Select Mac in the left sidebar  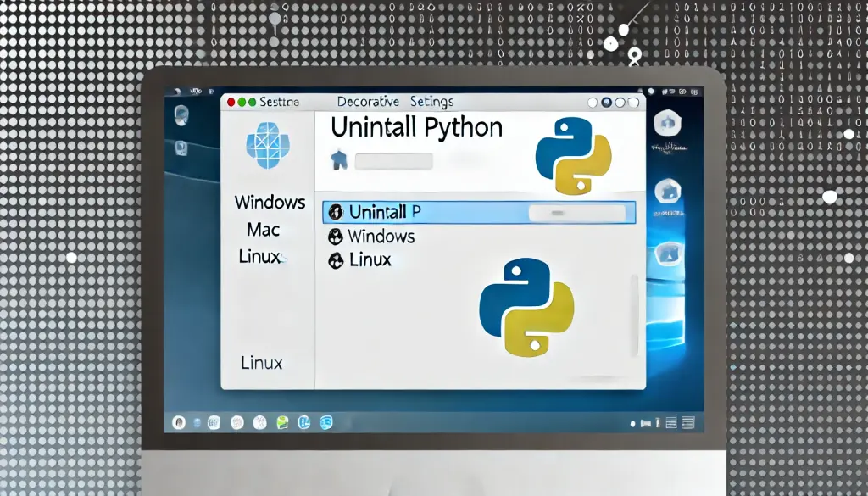point(264,230)
